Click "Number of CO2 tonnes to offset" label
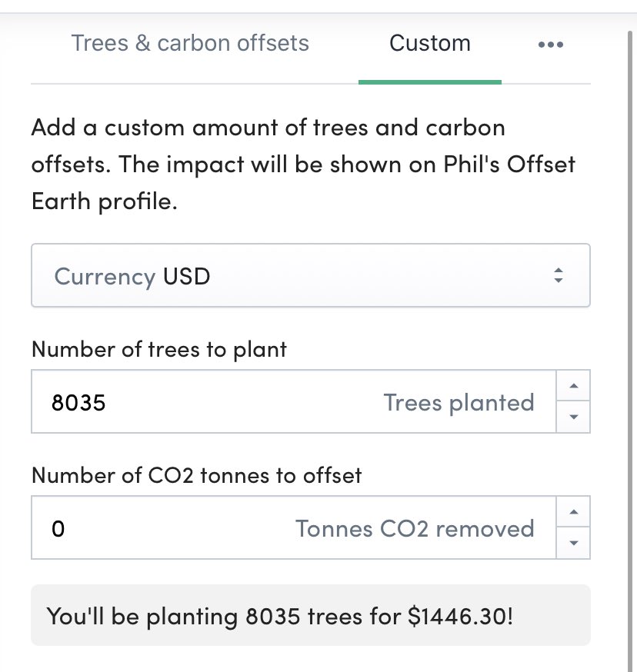The height and width of the screenshot is (672, 637). [x=196, y=475]
